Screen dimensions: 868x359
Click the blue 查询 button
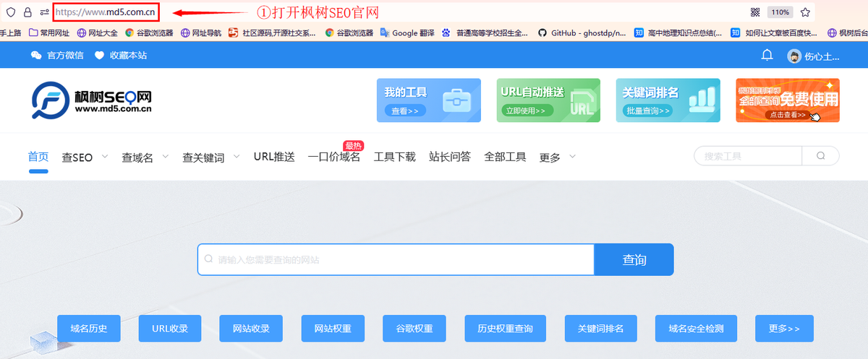(634, 259)
